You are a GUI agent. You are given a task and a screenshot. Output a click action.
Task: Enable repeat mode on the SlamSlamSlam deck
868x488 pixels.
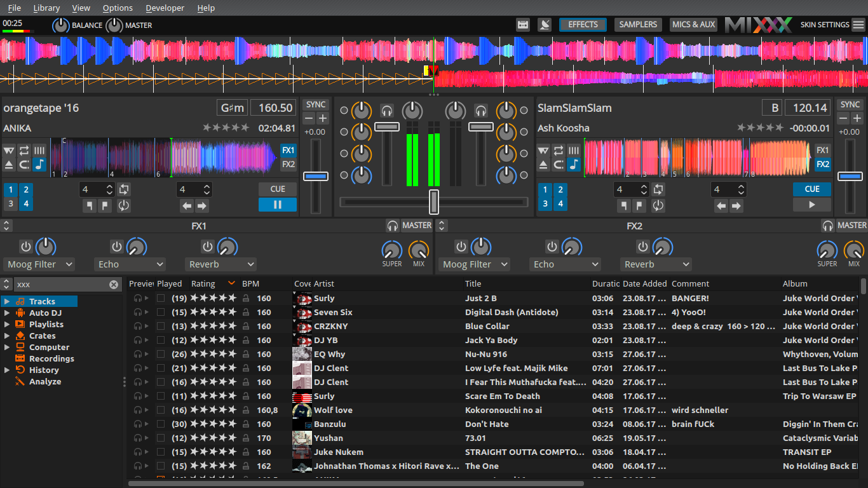pyautogui.click(x=559, y=151)
